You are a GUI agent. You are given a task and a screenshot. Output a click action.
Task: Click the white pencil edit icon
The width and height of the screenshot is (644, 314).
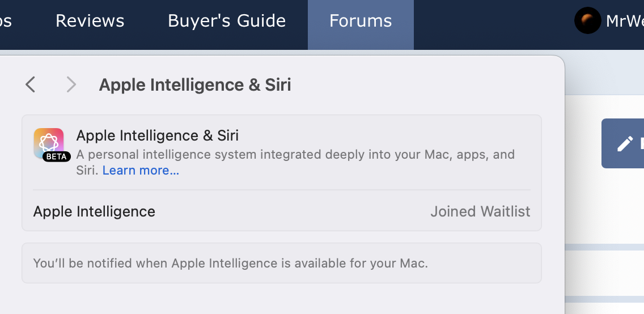[x=625, y=143]
